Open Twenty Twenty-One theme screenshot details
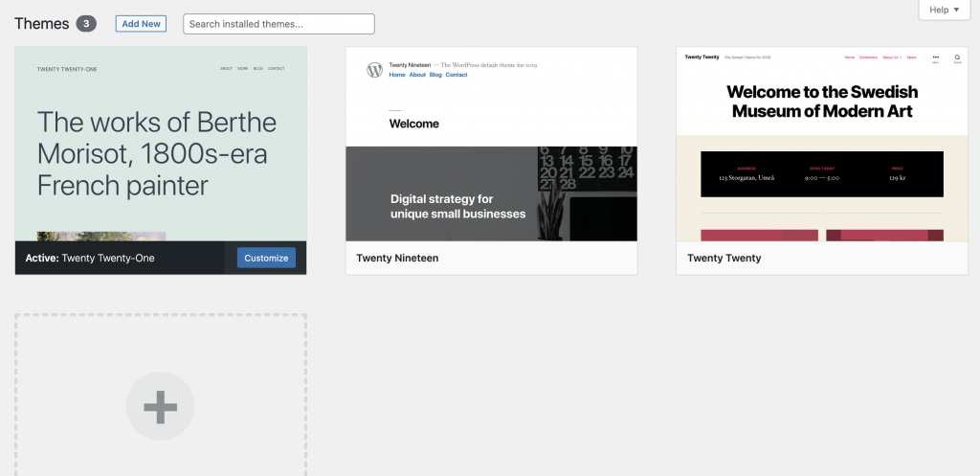980x476 pixels. [x=161, y=144]
